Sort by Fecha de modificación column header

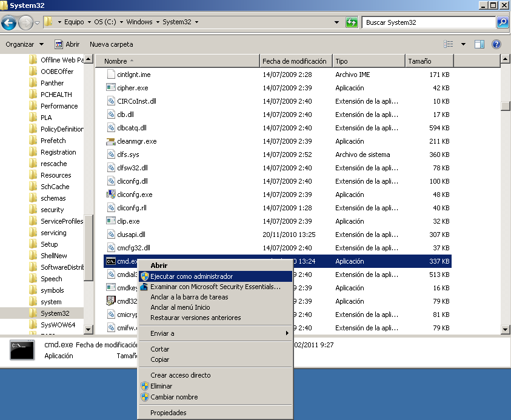click(x=295, y=61)
